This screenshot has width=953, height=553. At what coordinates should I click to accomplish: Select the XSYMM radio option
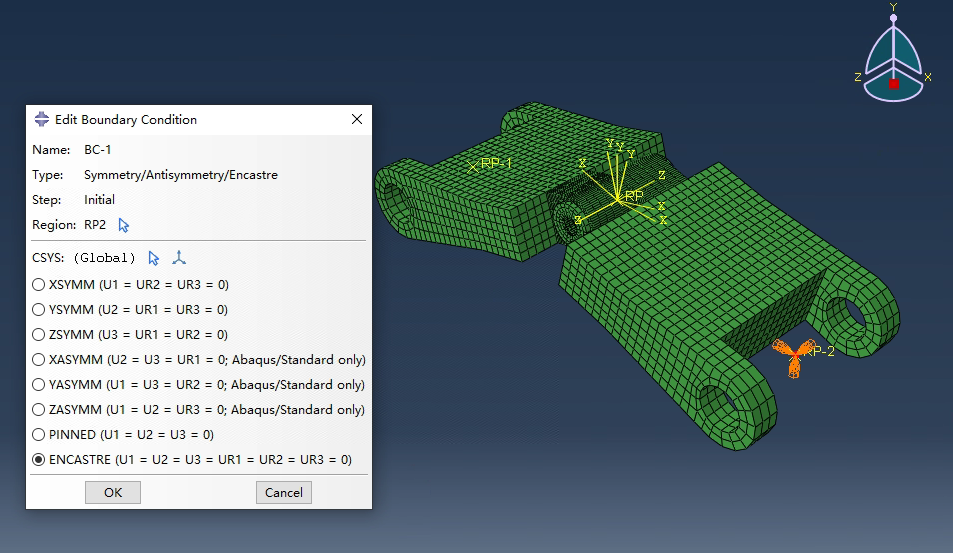click(x=39, y=284)
